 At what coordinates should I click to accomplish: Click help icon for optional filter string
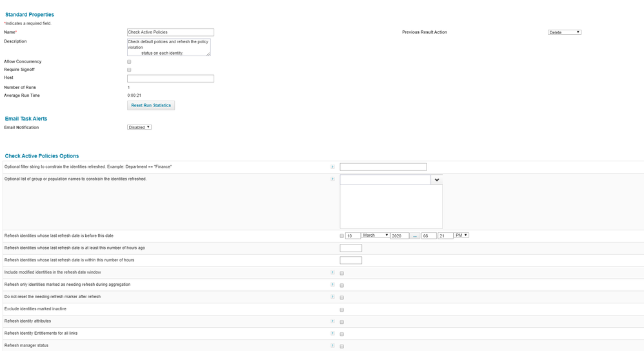332,166
